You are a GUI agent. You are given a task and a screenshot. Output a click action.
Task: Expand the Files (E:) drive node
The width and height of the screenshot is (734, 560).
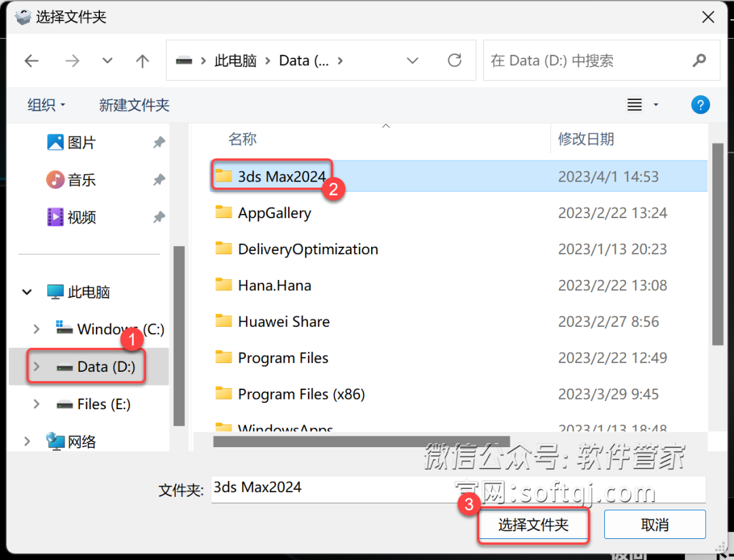point(37,404)
